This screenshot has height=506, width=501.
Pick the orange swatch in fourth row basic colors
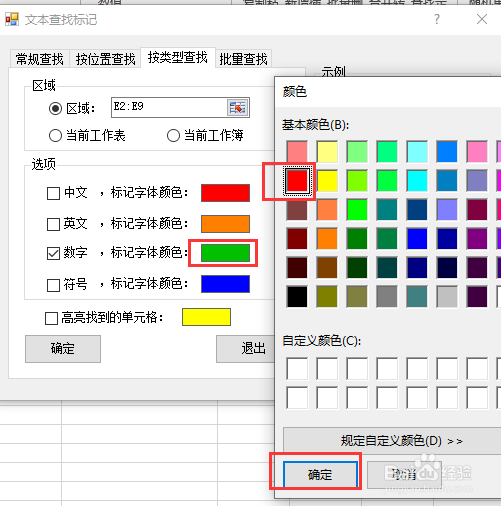pos(327,239)
